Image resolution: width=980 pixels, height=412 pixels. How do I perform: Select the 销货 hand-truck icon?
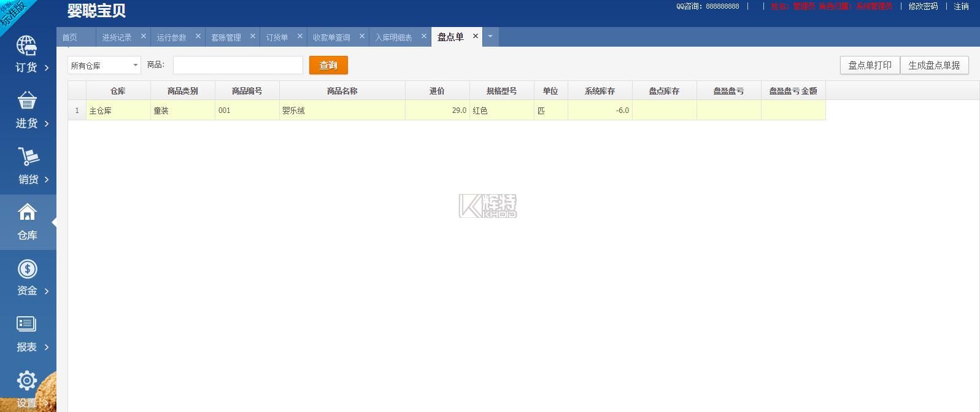(28, 157)
